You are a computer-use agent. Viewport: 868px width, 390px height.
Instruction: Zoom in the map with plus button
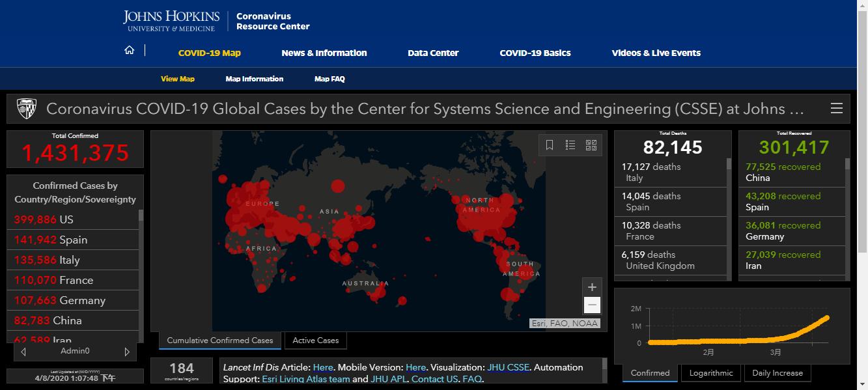(x=592, y=286)
